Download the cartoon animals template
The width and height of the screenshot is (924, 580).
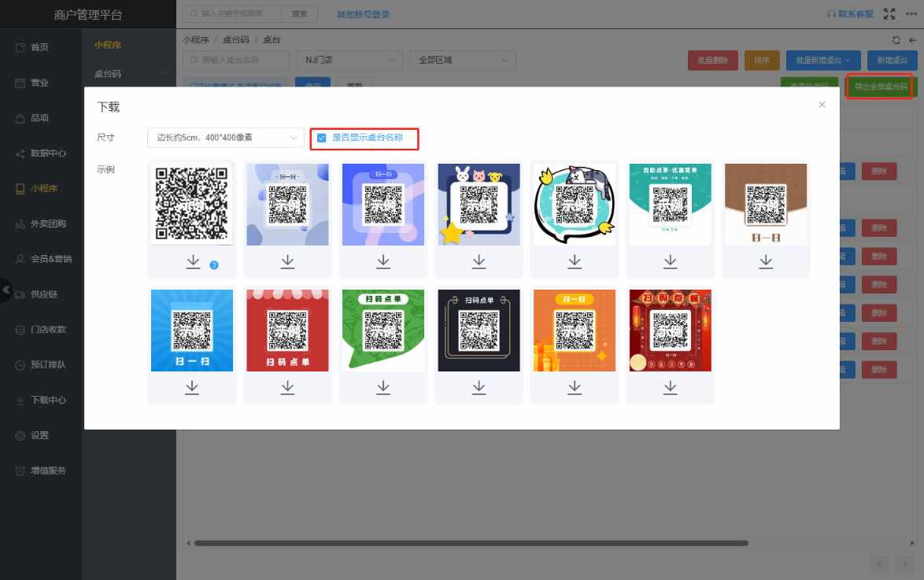point(479,261)
